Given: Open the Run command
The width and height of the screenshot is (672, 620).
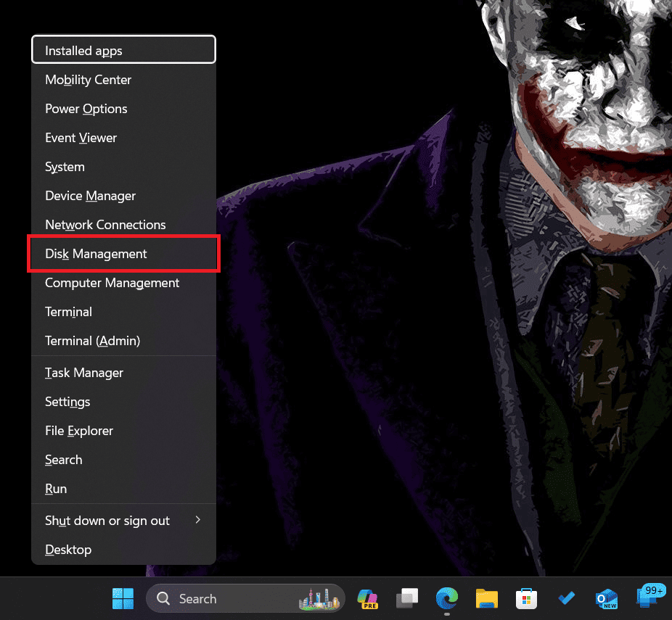Looking at the screenshot, I should click(x=55, y=489).
